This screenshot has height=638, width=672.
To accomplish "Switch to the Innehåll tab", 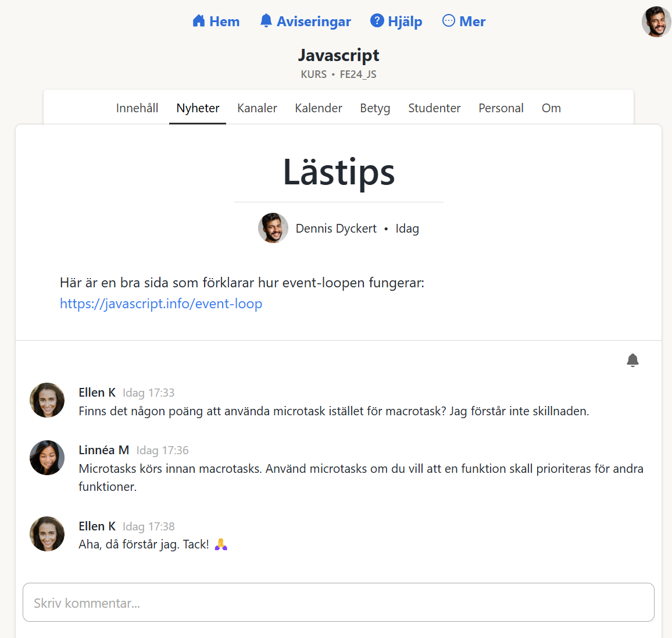I will [x=137, y=108].
